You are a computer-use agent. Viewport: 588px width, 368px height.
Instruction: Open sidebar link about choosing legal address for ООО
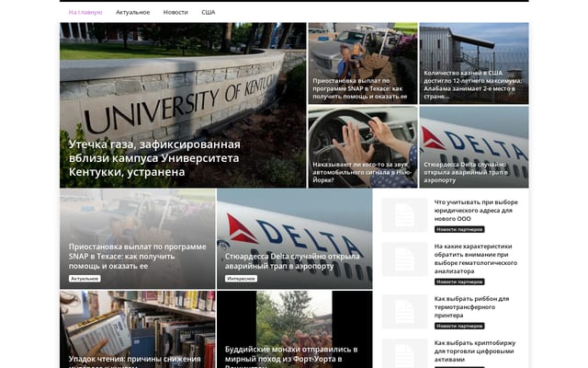476,211
